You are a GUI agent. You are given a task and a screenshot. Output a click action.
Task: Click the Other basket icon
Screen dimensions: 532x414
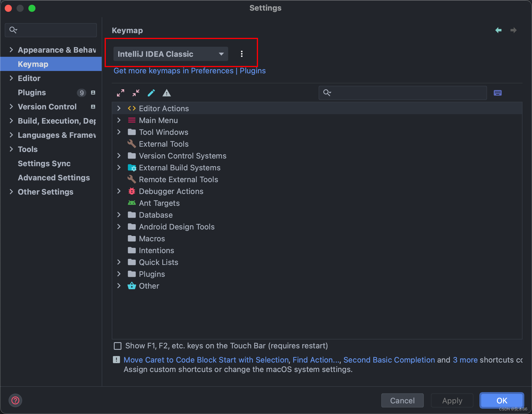tap(132, 286)
